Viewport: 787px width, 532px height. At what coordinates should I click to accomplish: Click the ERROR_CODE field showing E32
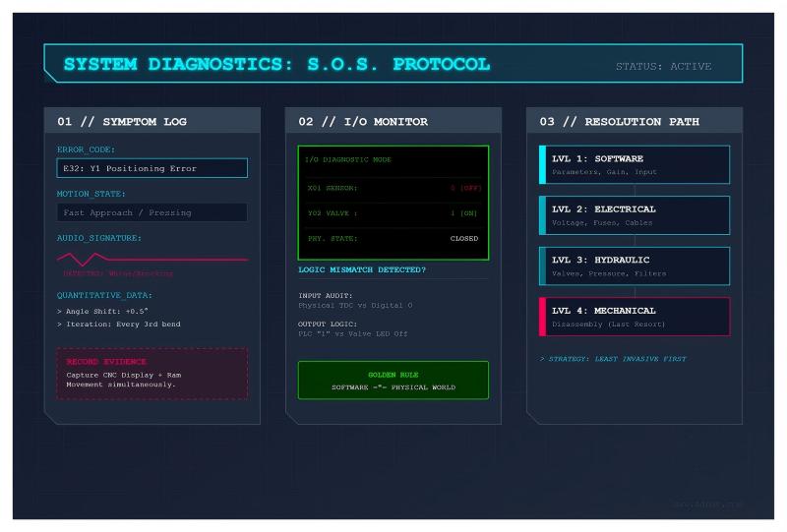tap(151, 168)
